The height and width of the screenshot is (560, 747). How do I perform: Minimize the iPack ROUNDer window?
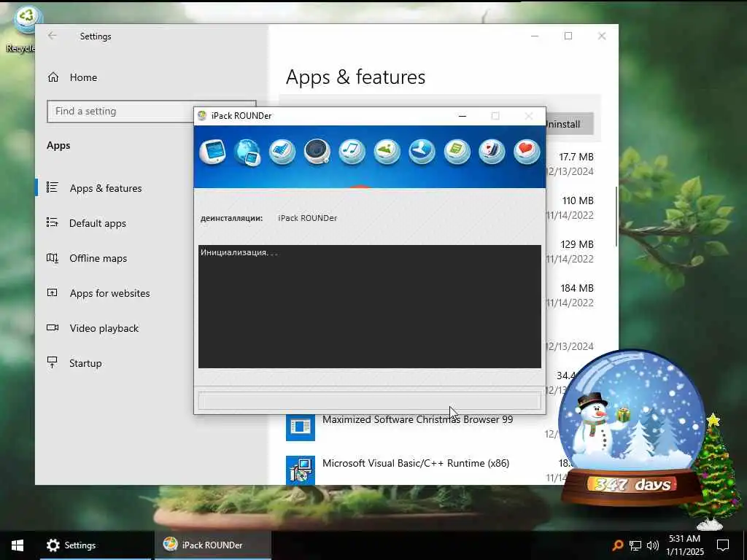point(462,116)
